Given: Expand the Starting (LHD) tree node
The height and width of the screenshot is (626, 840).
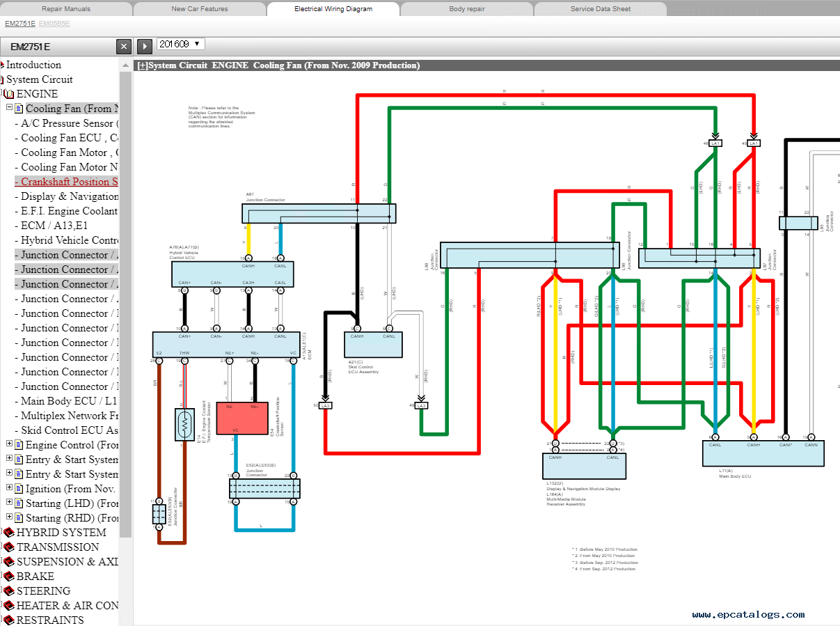Looking at the screenshot, I should 10,503.
